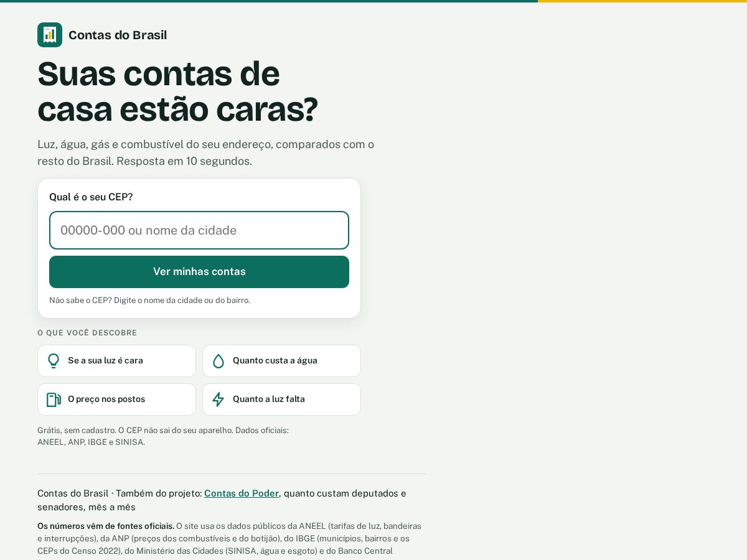Click the label Qual é o seu CEP?

point(91,197)
